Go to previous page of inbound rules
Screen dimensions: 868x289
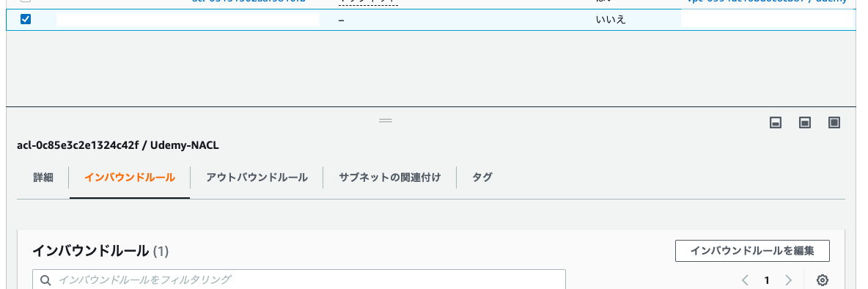(745, 280)
